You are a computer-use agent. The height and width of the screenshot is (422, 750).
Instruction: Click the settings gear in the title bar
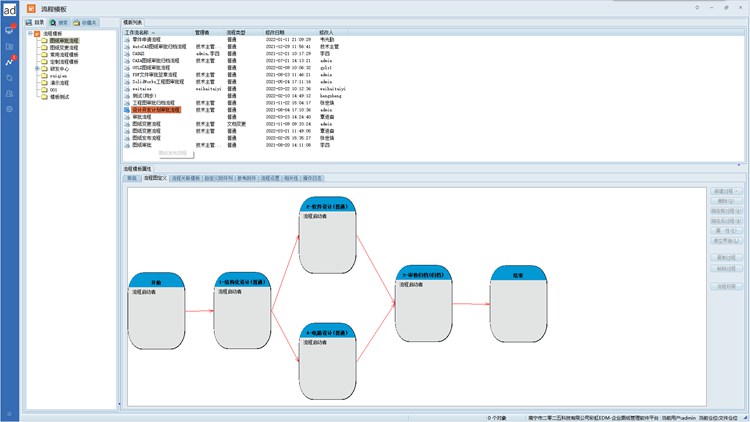pos(696,7)
